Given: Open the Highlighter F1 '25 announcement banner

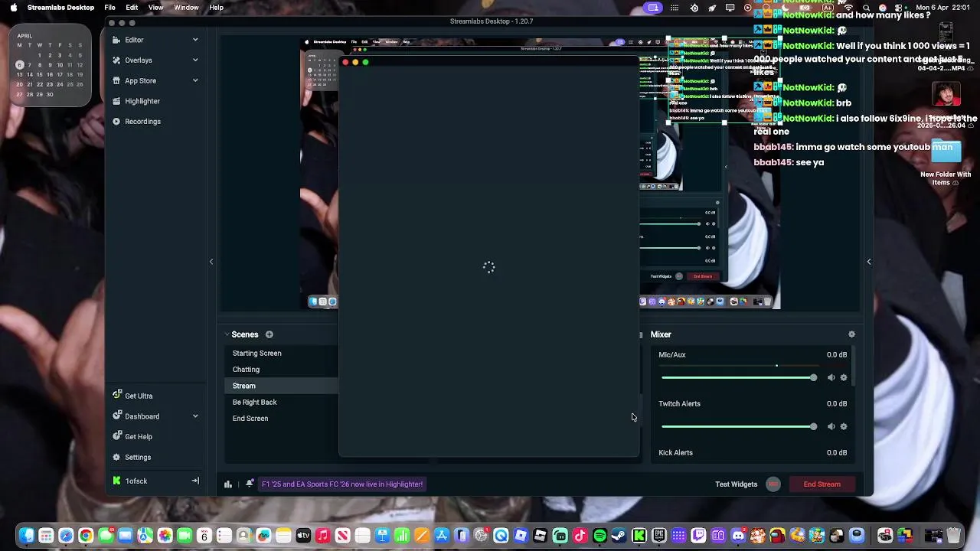Looking at the screenshot, I should (x=342, y=484).
